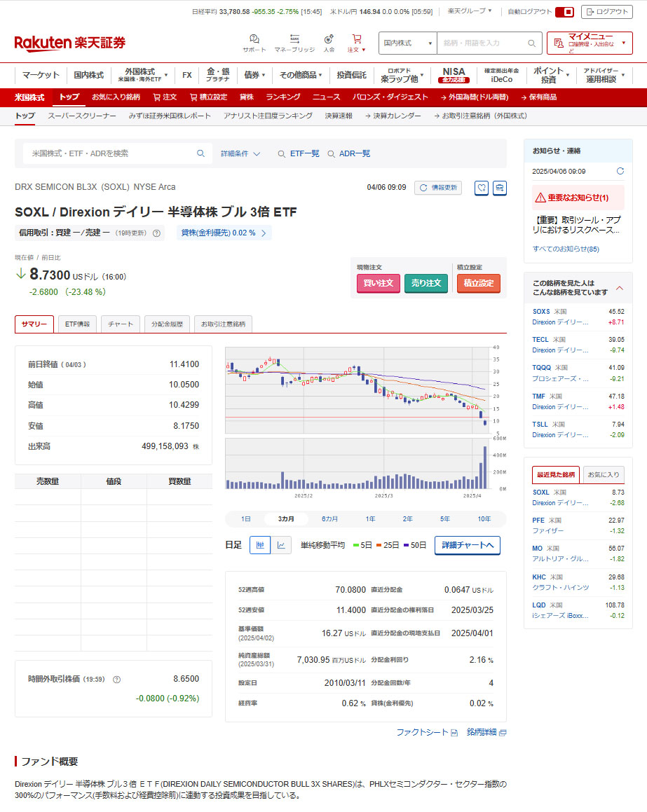Open the ランキング menu item
Image resolution: width=647 pixels, height=812 pixels.
(x=283, y=97)
